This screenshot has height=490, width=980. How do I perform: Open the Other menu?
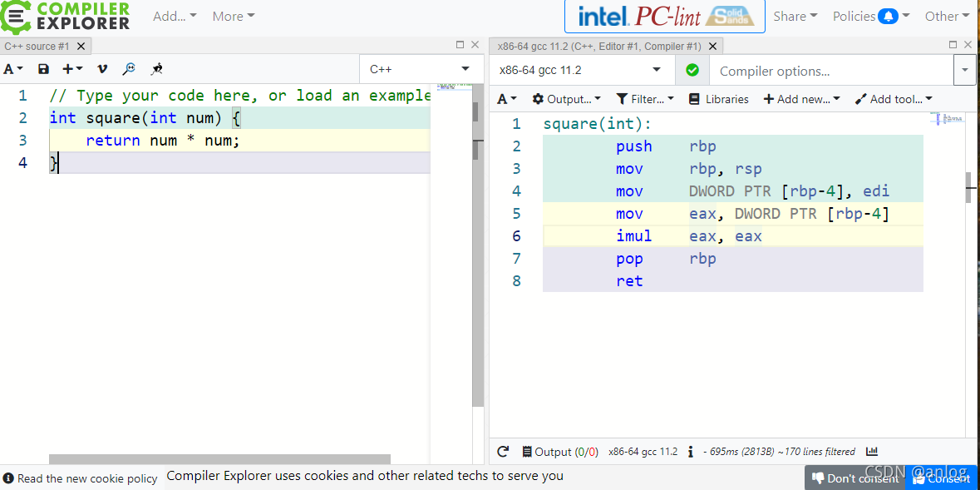click(x=948, y=17)
